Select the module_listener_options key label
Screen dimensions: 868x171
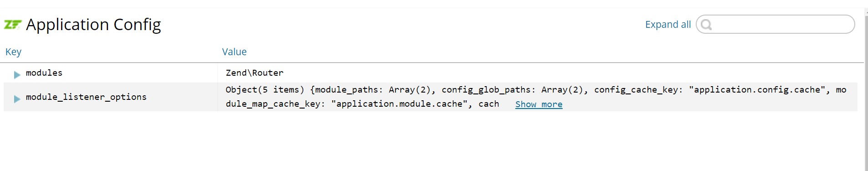[86, 97]
